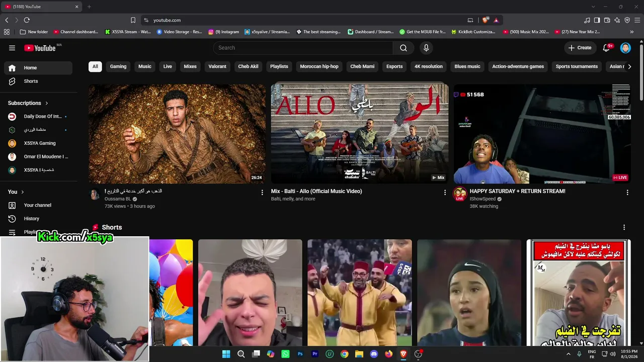Select the All filter chip

[95, 66]
